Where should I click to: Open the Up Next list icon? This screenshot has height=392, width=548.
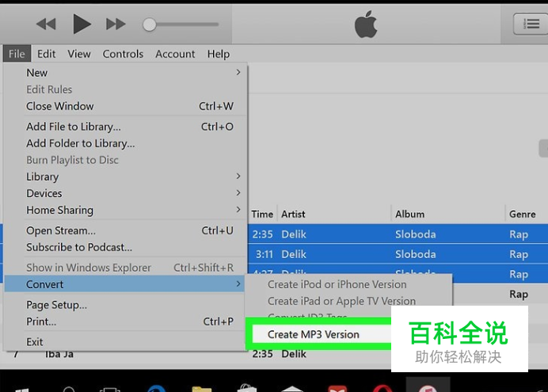(x=531, y=24)
